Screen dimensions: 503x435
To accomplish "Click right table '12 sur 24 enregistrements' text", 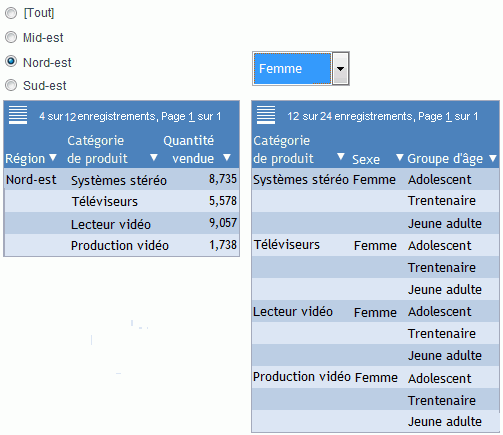I will (350, 117).
